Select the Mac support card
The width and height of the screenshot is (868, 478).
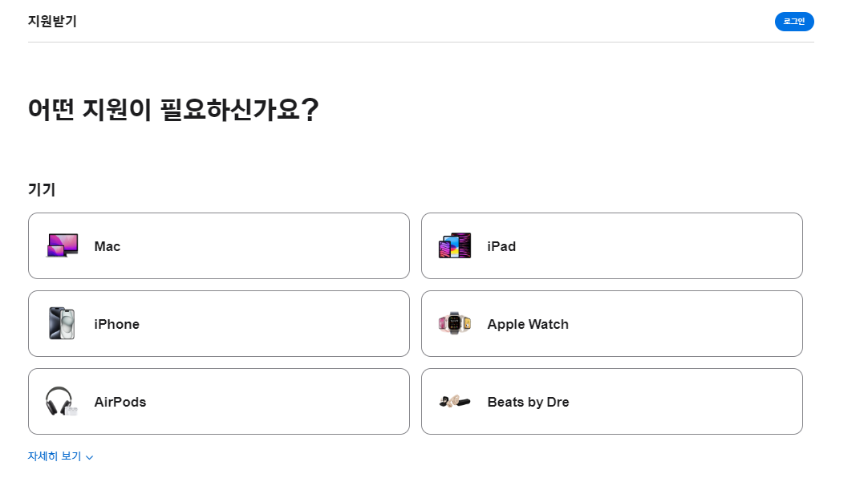point(219,245)
